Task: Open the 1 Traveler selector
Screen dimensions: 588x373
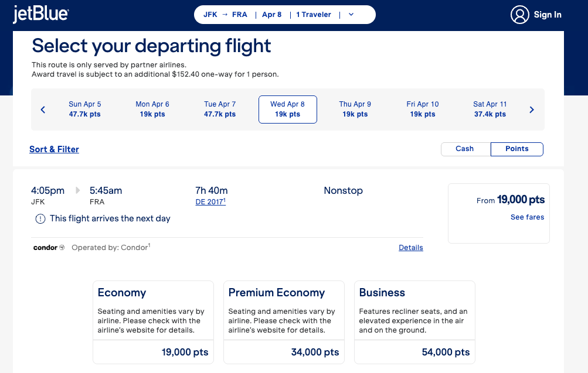Action: pyautogui.click(x=313, y=14)
